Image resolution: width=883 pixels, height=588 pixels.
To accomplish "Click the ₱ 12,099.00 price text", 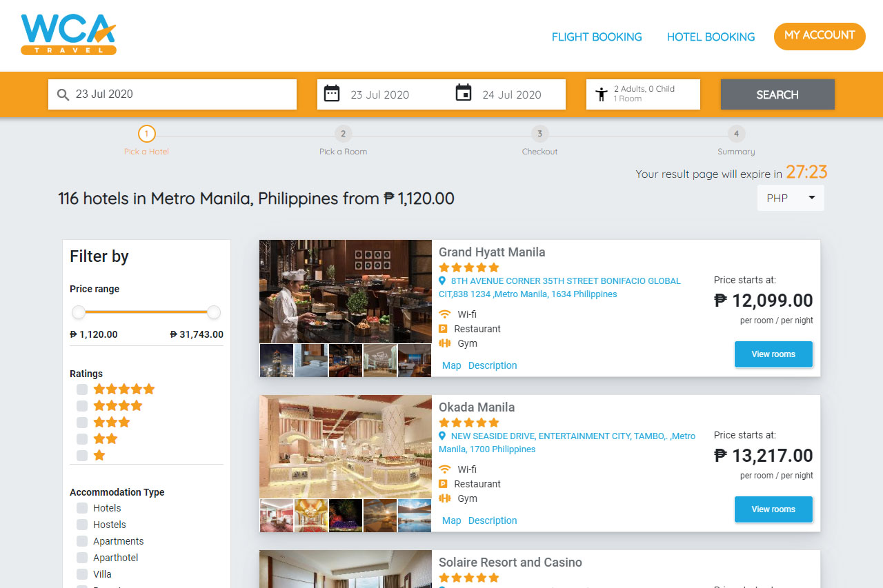I will pos(764,301).
